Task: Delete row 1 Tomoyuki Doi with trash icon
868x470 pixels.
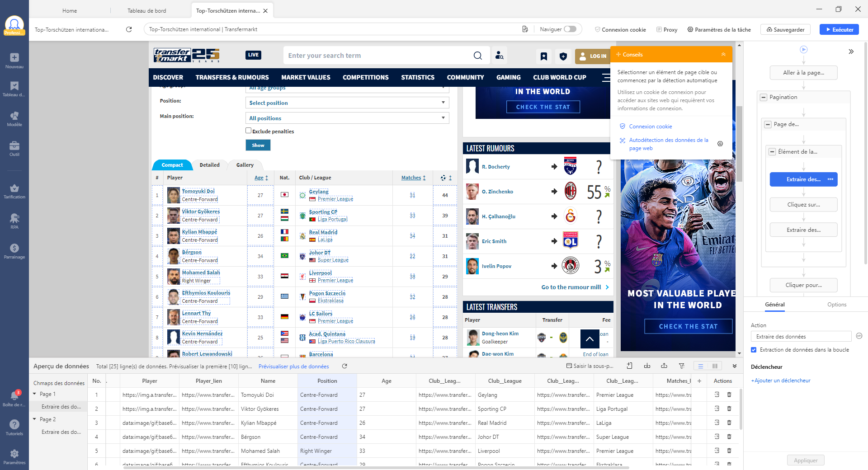Action: [x=729, y=395]
